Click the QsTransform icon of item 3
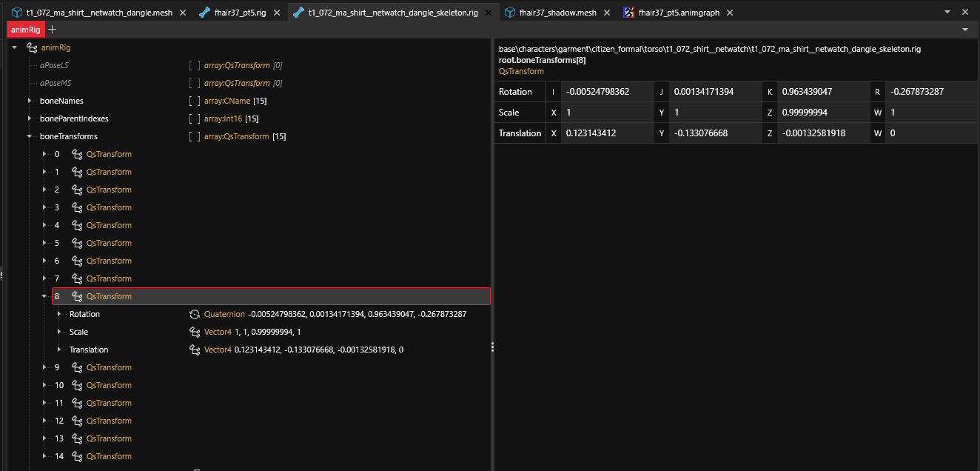Image resolution: width=980 pixels, height=471 pixels. (x=77, y=207)
